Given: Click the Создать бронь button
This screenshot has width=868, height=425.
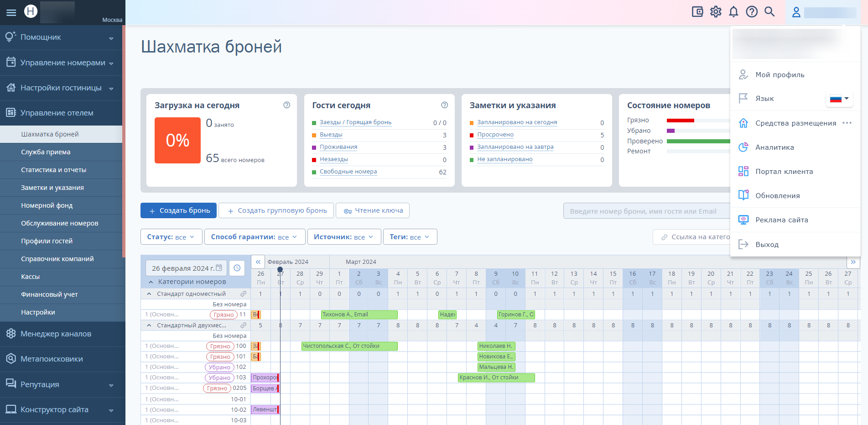Looking at the screenshot, I should point(179,210).
